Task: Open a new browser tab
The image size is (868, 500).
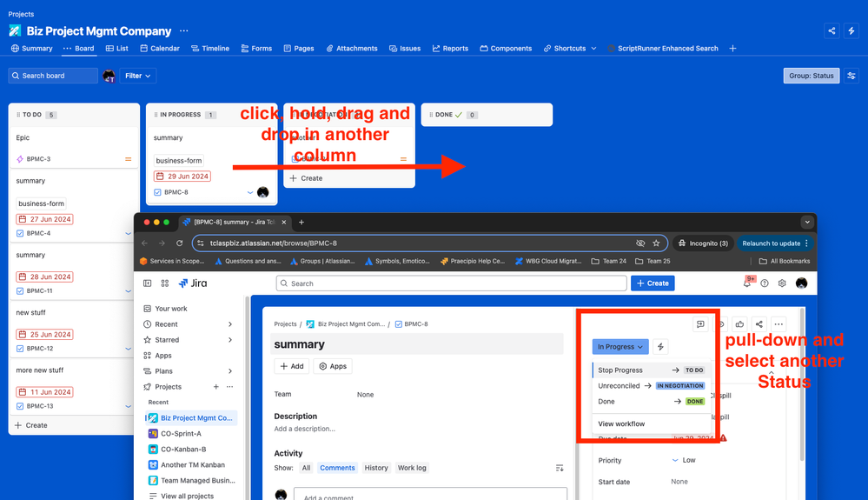Action: [301, 222]
